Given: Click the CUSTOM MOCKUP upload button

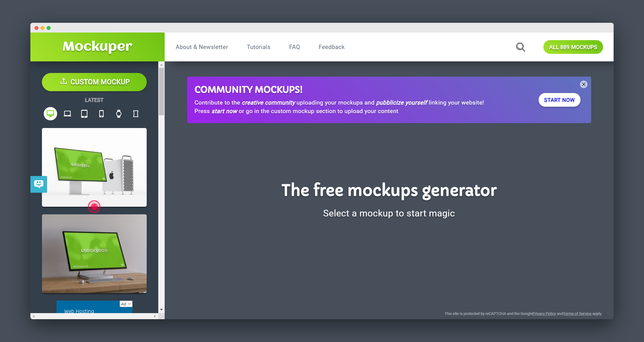Looking at the screenshot, I should pyautogui.click(x=94, y=82).
